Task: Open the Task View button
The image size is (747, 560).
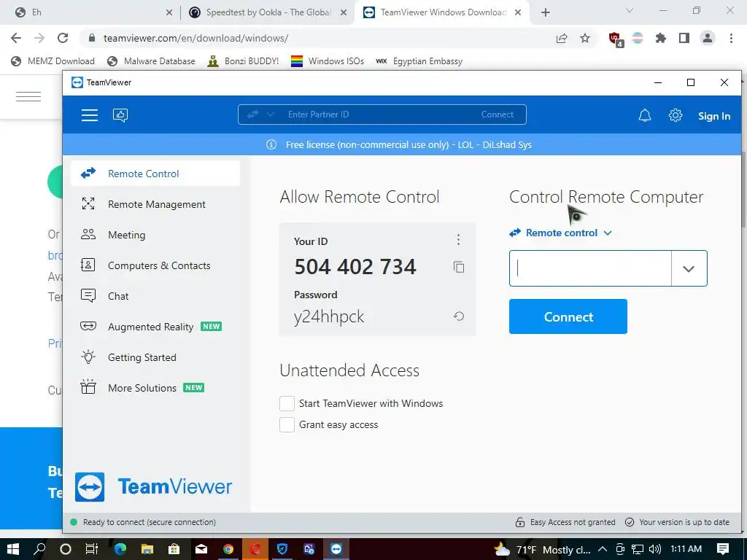Action: (x=92, y=549)
